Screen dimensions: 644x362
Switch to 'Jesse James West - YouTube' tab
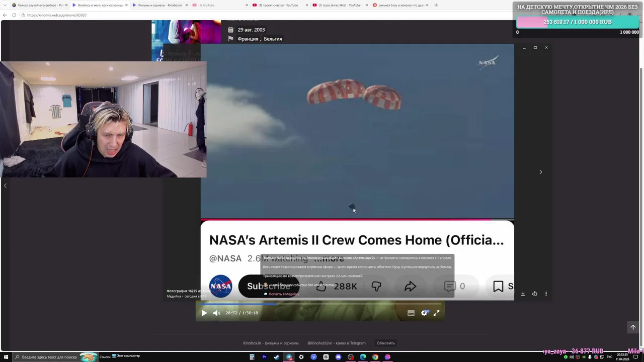[x=340, y=5]
